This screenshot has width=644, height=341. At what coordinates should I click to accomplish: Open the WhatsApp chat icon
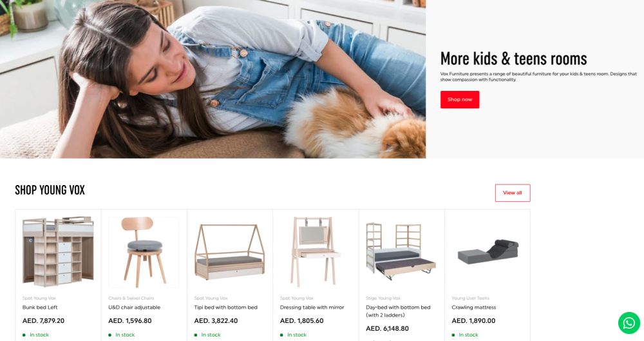tap(629, 323)
